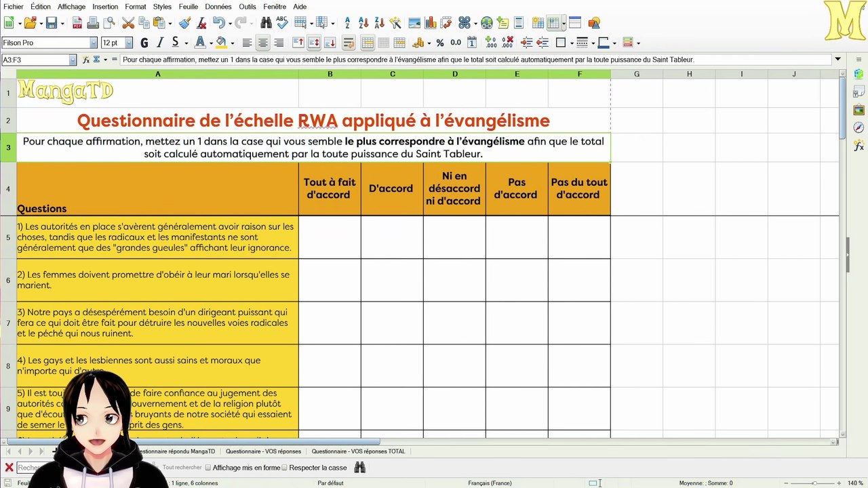Insert hyperlink globe icon
Image resolution: width=868 pixels, height=488 pixels.
[486, 23]
